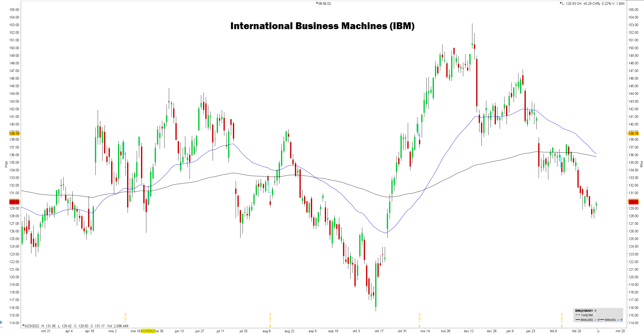
Task: Click the Prijs label on the left axis
Action: 6,164
